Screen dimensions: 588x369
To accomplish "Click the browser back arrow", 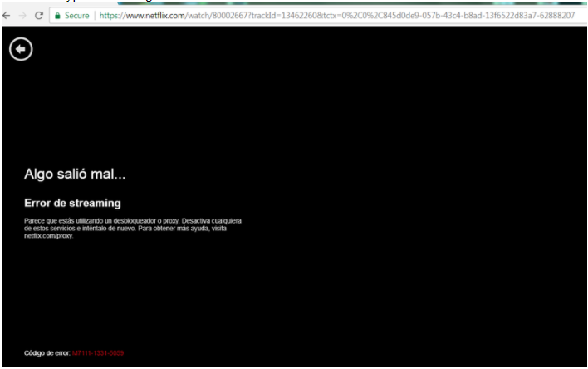I will coord(6,16).
